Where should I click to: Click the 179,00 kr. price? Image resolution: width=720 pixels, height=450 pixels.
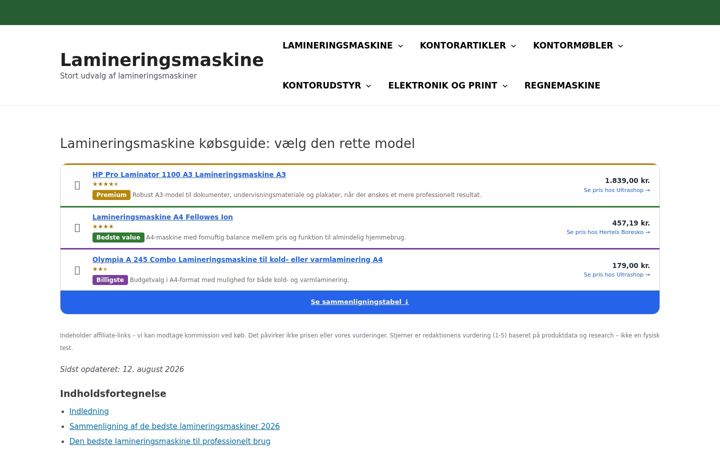coord(631,265)
